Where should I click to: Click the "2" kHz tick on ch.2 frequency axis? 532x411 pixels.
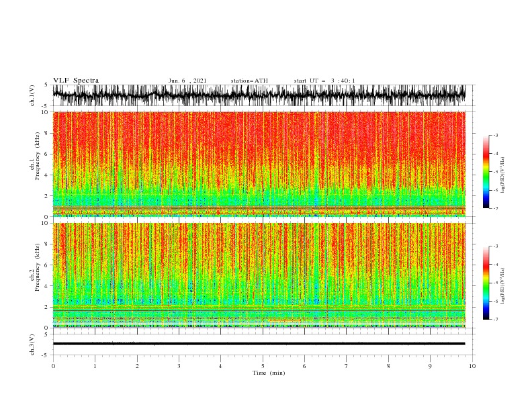[46, 307]
